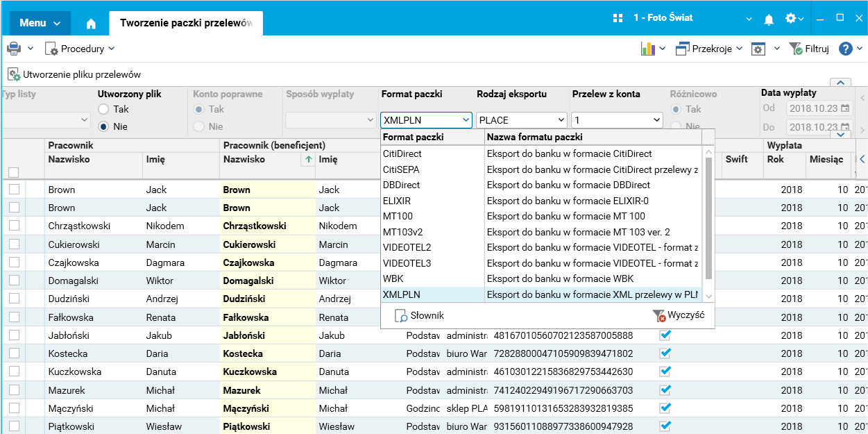This screenshot has height=434, width=868.
Task: Expand the Procedury dropdown menu
Action: pos(80,49)
